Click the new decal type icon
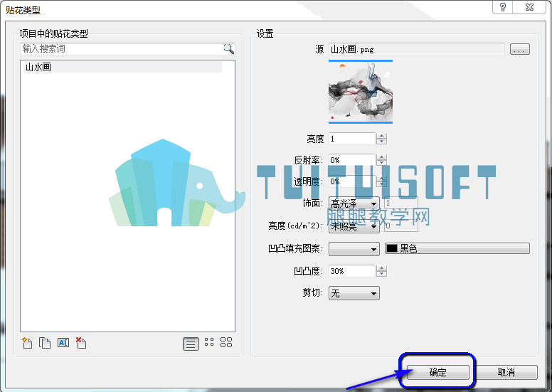 click(x=27, y=343)
